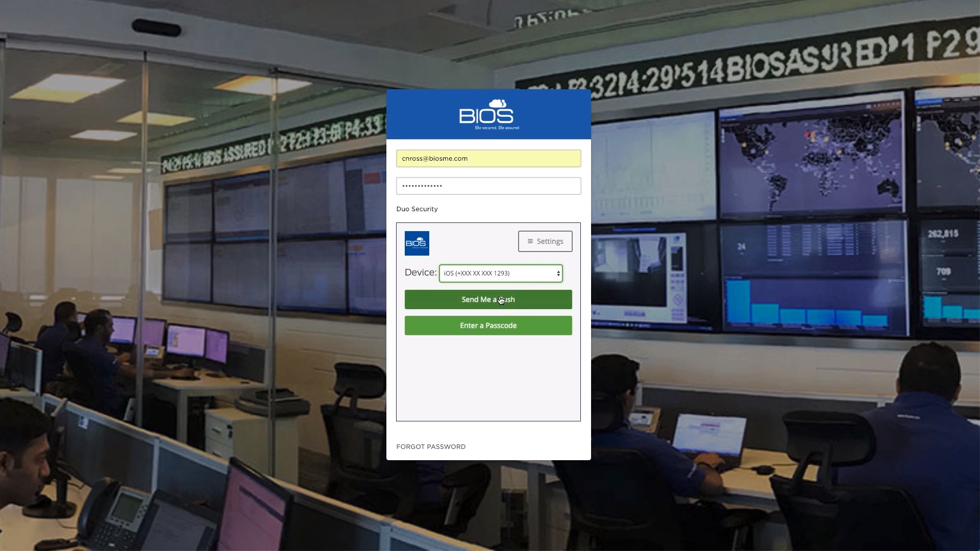Focus the email field showing cnross@biosme.com
Image resolution: width=980 pixels, height=551 pixels.
point(488,159)
